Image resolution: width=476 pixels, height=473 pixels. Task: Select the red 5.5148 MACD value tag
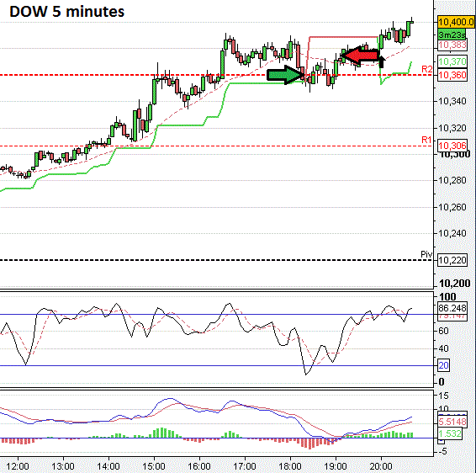coord(452,422)
